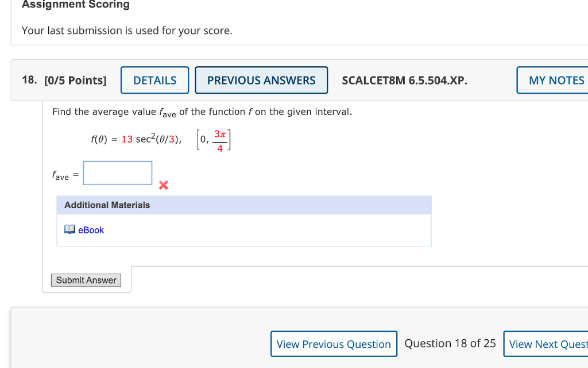This screenshot has height=368, width=588.
Task: Submit Answer for question 18
Action: 86,280
